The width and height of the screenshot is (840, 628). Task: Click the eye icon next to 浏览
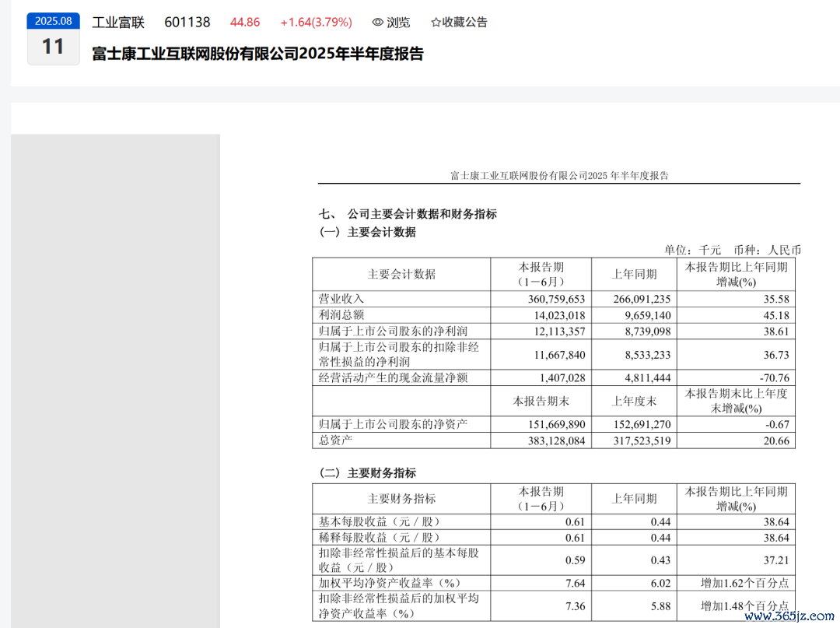378,23
